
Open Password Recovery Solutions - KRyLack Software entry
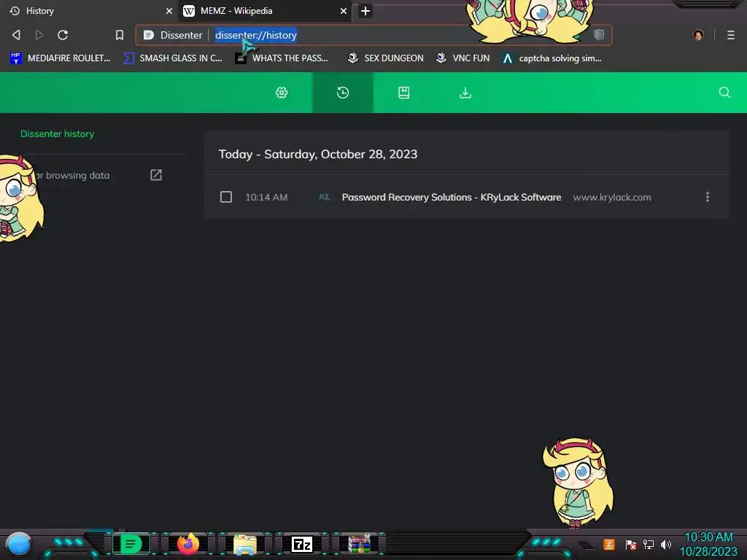click(x=451, y=197)
